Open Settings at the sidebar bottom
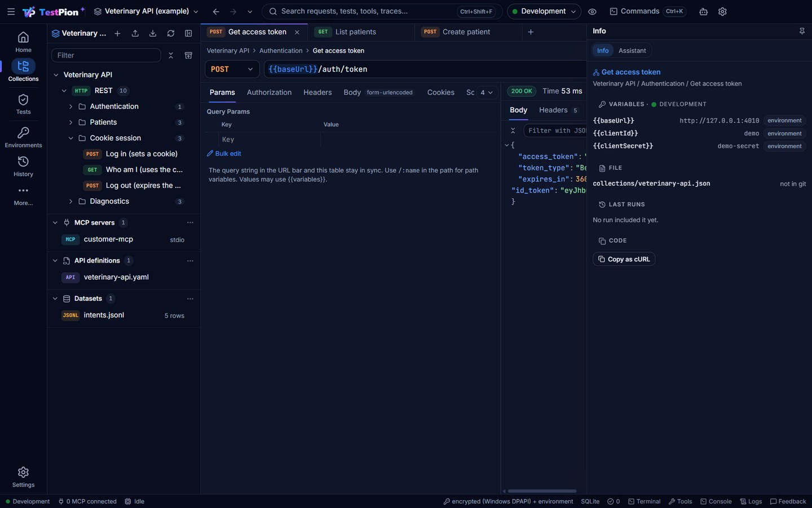The image size is (812, 508). tap(23, 477)
